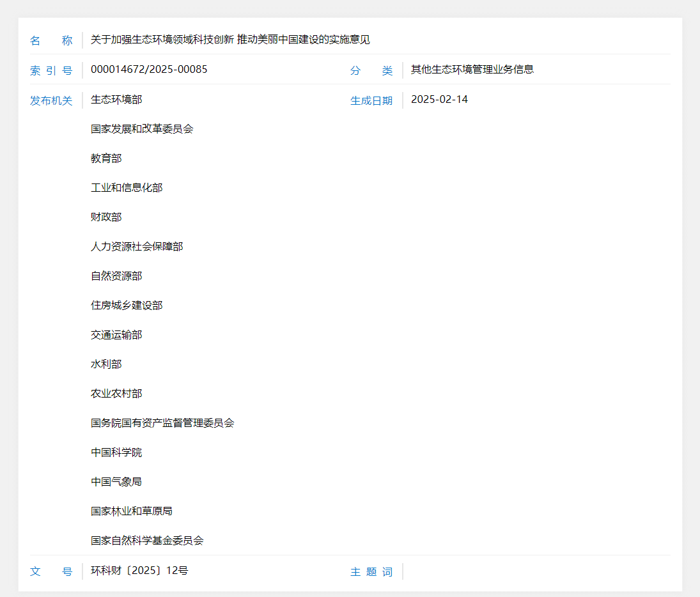The image size is (700, 597).
Task: Click the agency 中国科学院
Action: 116,453
